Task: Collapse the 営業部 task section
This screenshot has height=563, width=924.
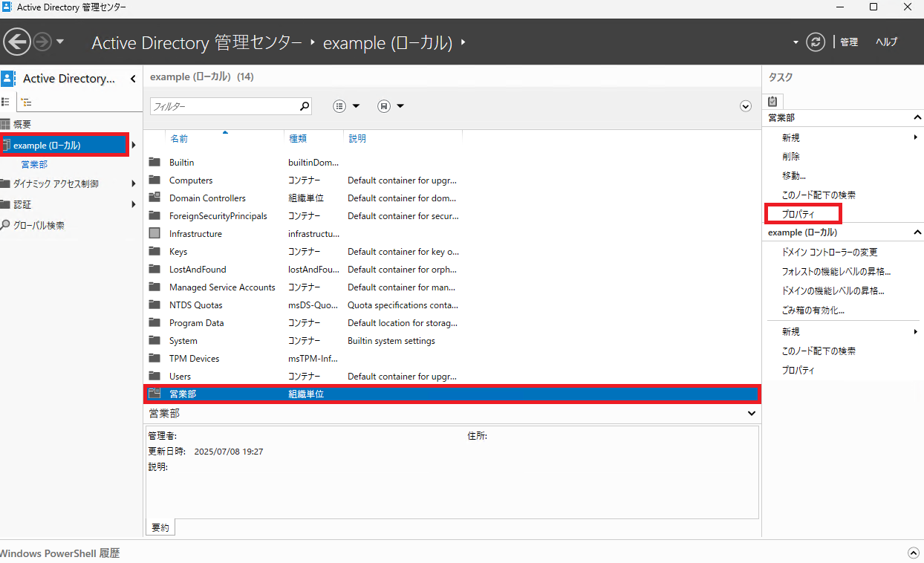Action: (917, 118)
